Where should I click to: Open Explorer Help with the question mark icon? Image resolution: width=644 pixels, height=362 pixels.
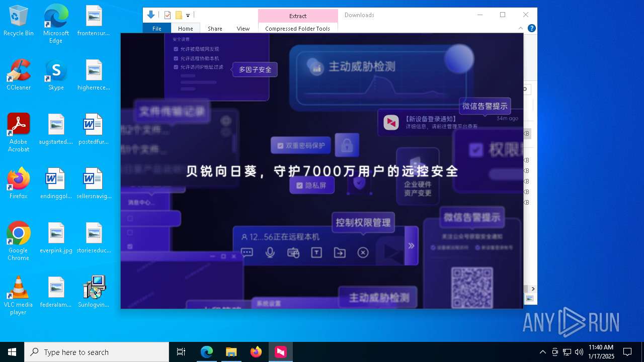coord(531,29)
